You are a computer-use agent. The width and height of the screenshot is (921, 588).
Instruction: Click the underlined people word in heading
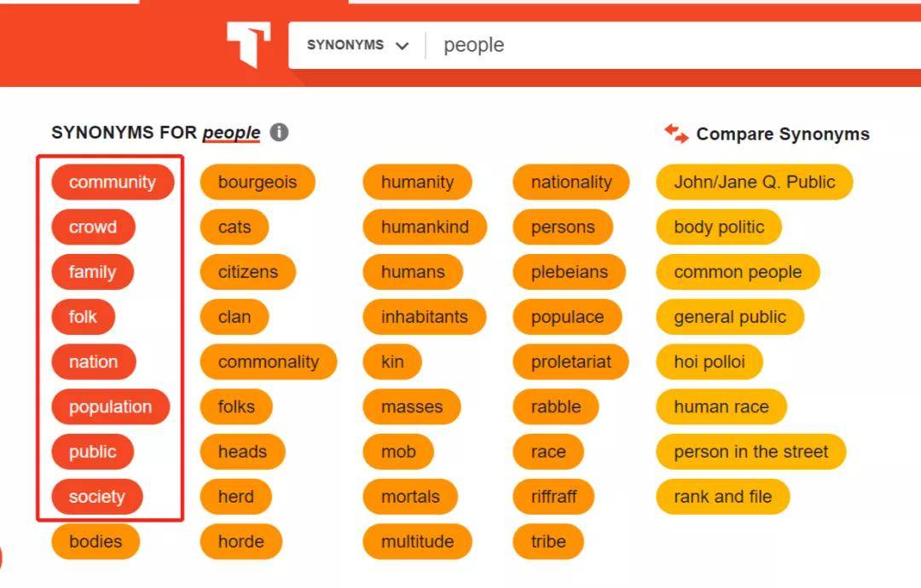pyautogui.click(x=231, y=133)
